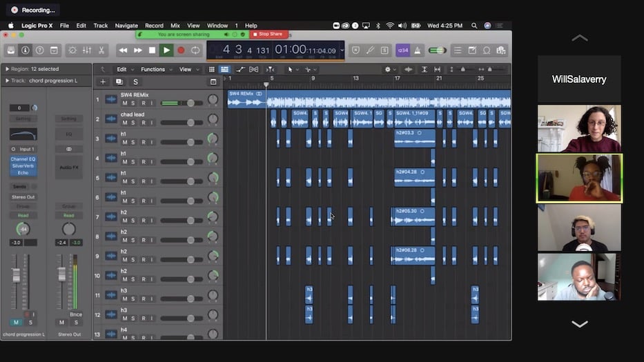Toggle Solo S button in control bar
This screenshot has height=362, width=644.
(384, 50)
